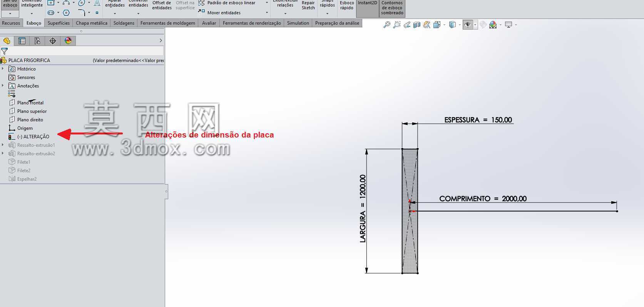644x307 pixels.
Task: Select the ellipse sketch tool
Action: [x=82, y=2]
